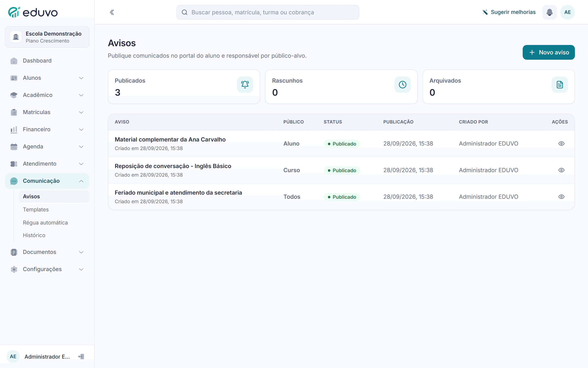Viewport: 588px width, 368px height.
Task: Click the Eduvo logo
Action: tap(33, 12)
